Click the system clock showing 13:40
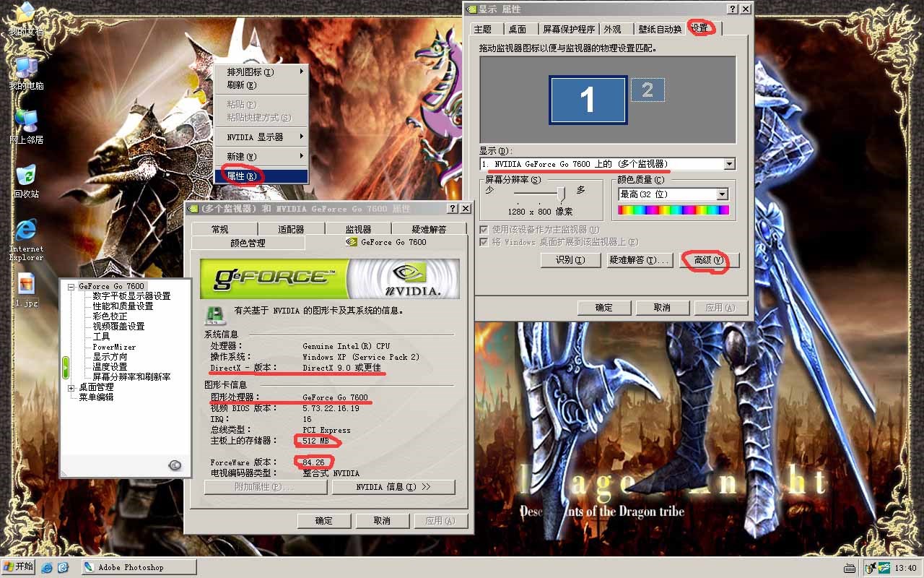924x578 pixels. pos(905,568)
